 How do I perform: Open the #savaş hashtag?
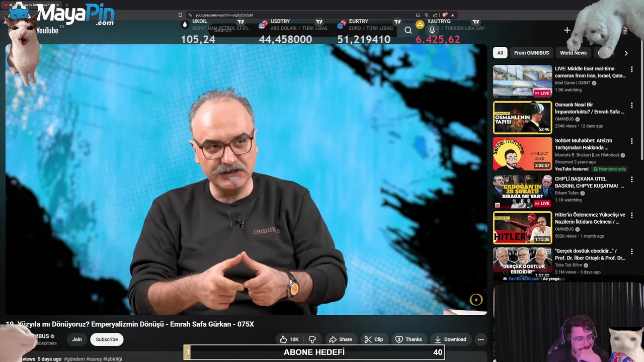pos(94,359)
